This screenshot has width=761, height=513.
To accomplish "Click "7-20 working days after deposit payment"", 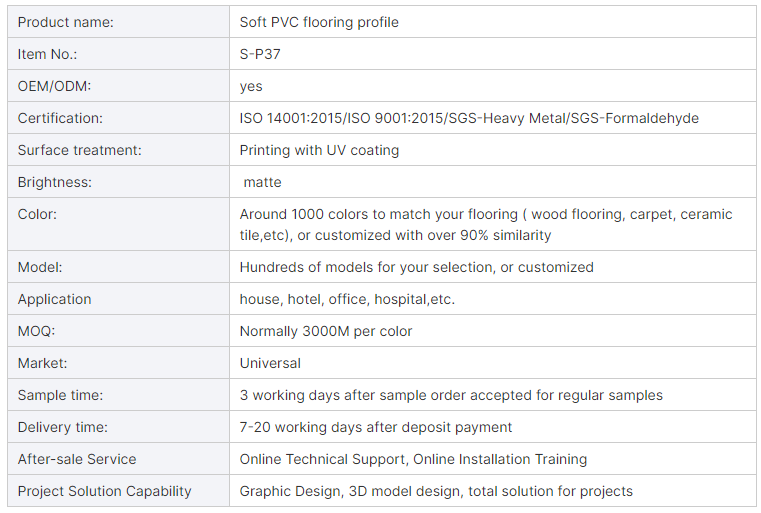I will coord(376,427).
